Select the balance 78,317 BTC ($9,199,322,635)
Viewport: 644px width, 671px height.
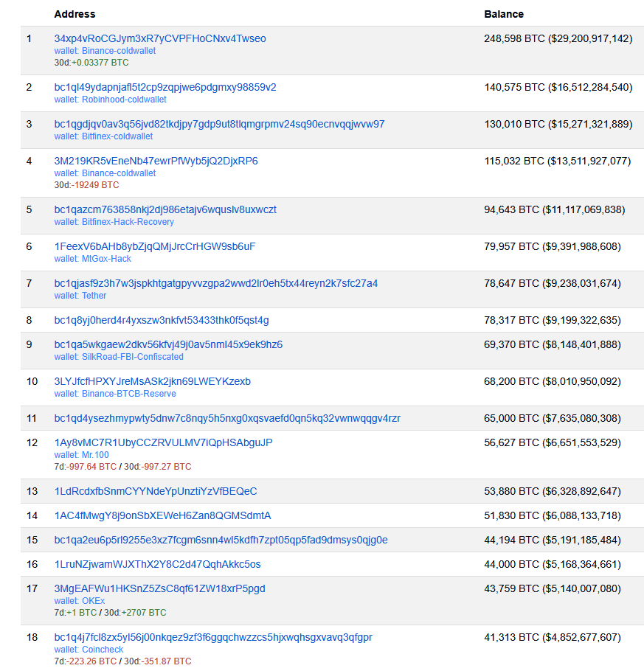coord(553,320)
